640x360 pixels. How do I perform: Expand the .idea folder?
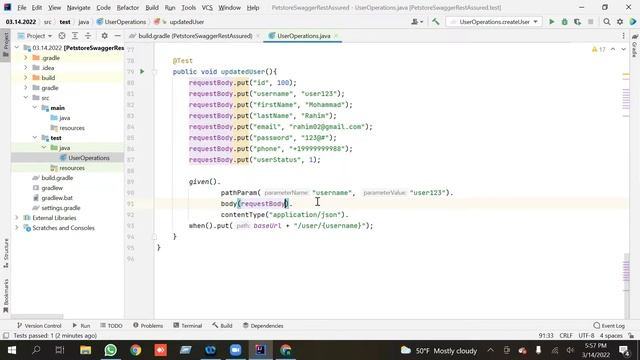[26, 68]
